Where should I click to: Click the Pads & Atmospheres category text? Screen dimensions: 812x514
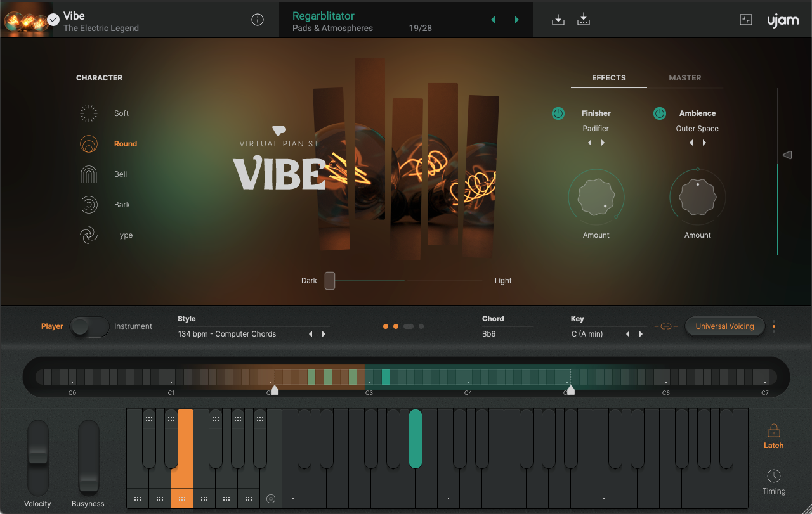[332, 29]
